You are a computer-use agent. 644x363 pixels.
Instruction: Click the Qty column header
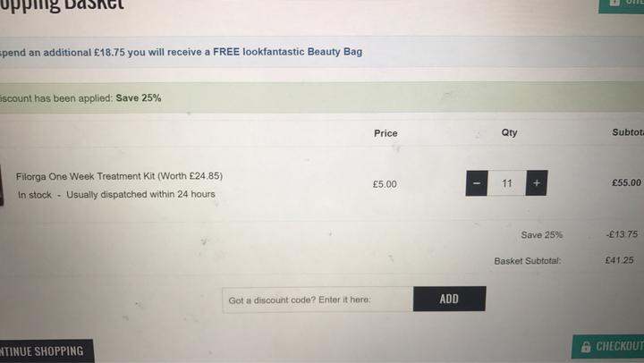[509, 132]
